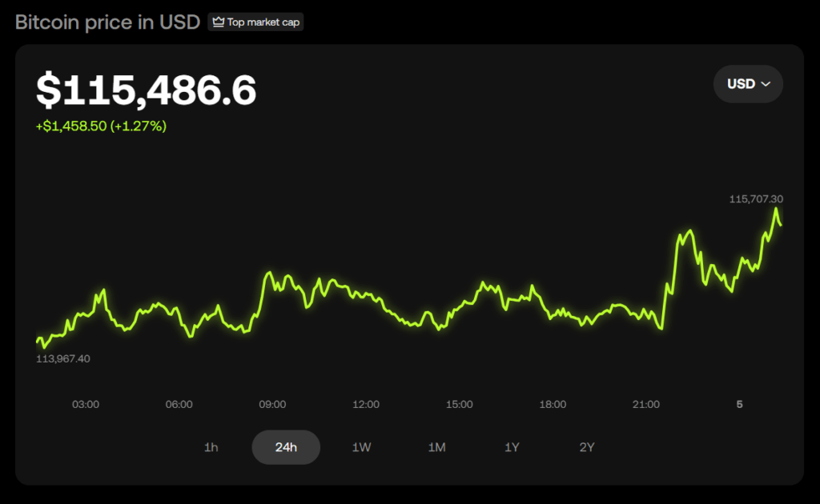
Task: Click the 115,707.30 high price label
Action: [x=756, y=199]
